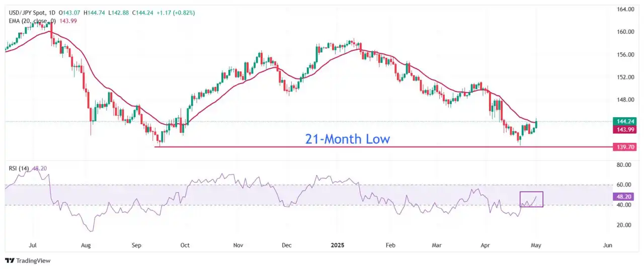
Task: Click the purple rectangle drawing on RSI
Action: point(531,199)
